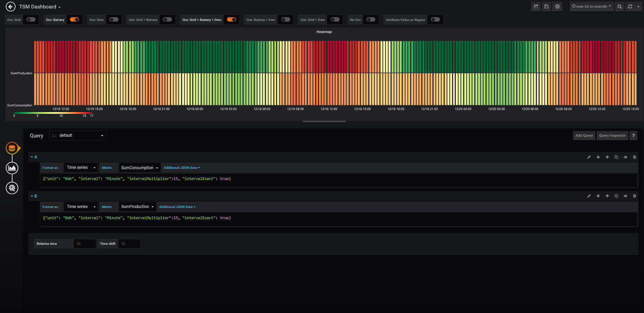Click the JSON text field in query A
This screenshot has height=313, width=644.
pos(339,180)
